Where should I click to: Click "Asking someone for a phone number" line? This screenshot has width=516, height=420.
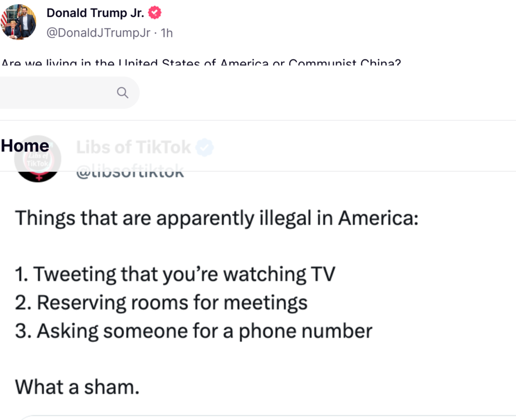tap(194, 331)
